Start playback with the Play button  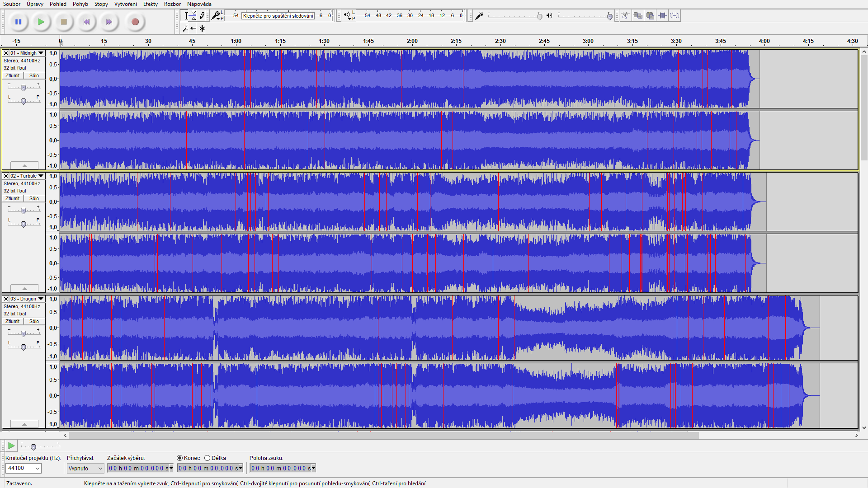tap(41, 22)
